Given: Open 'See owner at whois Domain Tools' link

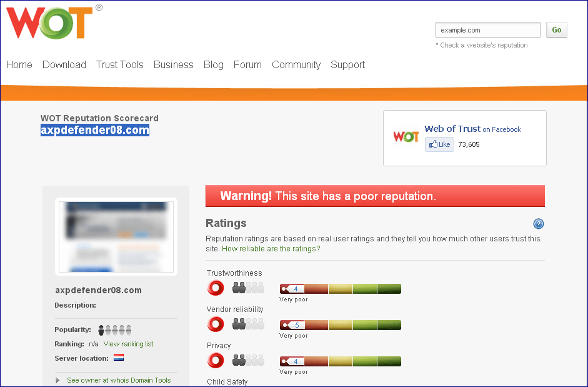Looking at the screenshot, I should point(119,380).
